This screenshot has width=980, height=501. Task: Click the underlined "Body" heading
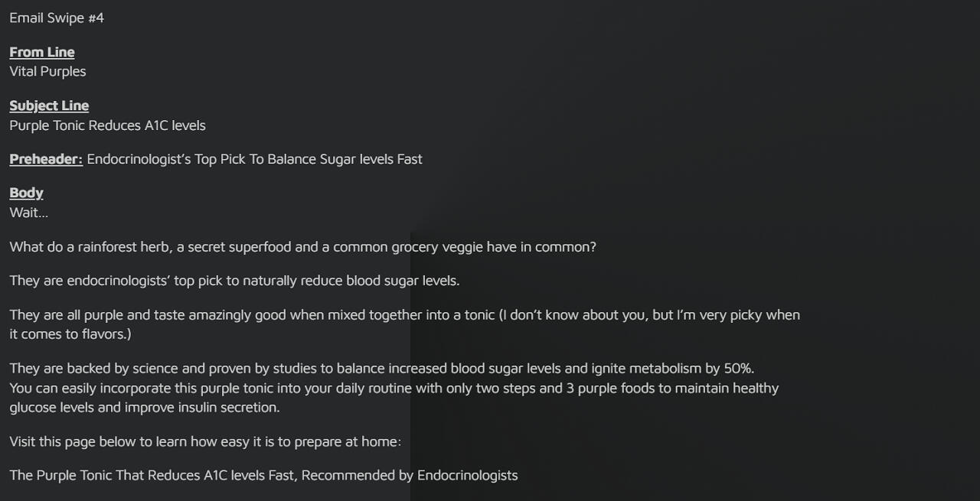[x=26, y=193]
